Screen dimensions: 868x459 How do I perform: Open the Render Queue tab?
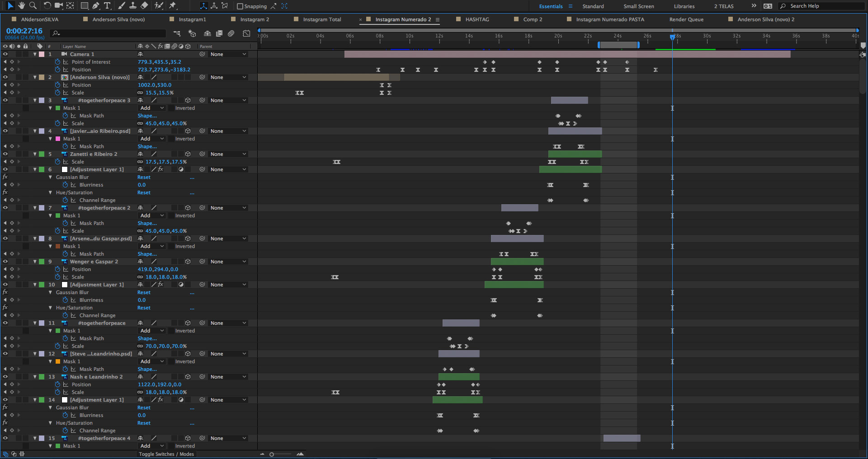pyautogui.click(x=686, y=19)
